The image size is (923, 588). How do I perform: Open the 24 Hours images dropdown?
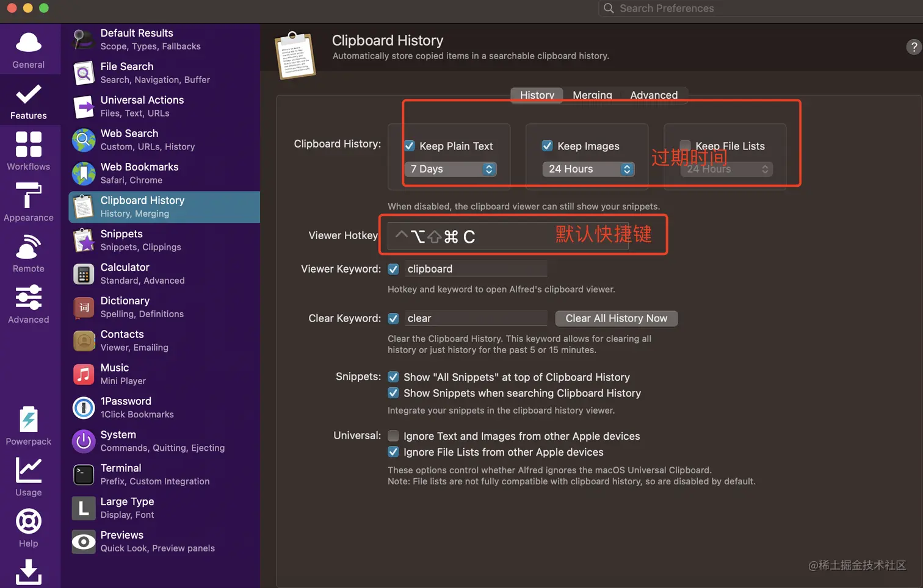click(x=588, y=169)
